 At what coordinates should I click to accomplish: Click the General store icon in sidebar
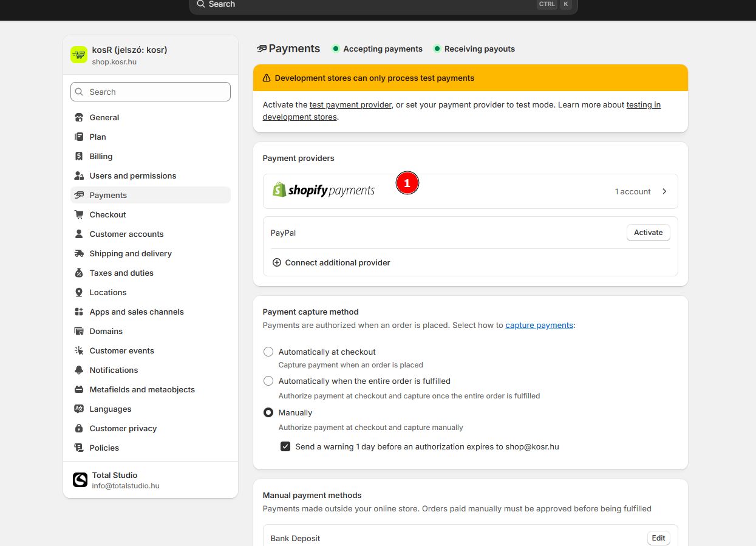(79, 117)
